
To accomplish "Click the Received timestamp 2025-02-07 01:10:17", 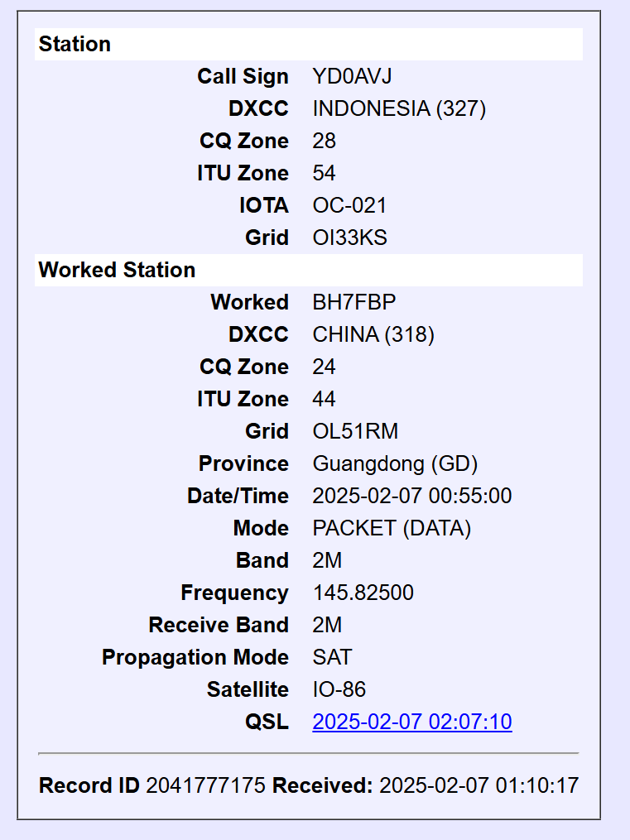I will (x=479, y=785).
